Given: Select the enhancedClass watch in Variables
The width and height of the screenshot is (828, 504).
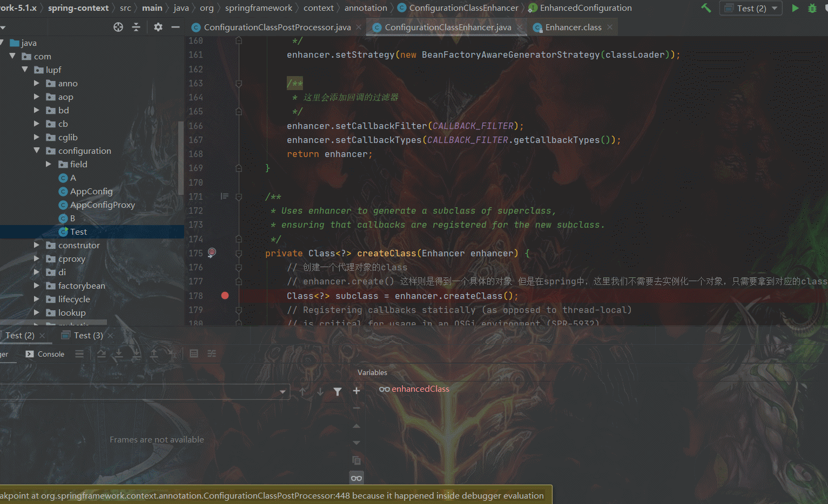Looking at the screenshot, I should click(414, 389).
